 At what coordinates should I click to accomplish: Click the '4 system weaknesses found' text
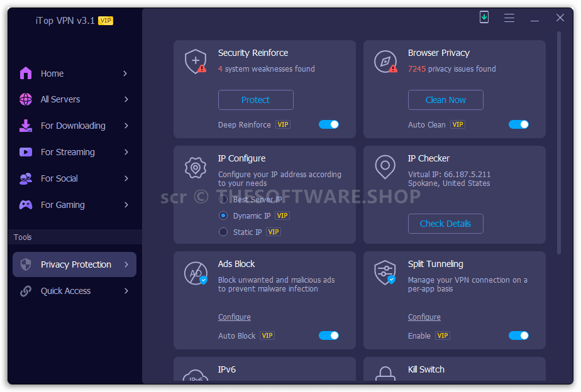(267, 69)
